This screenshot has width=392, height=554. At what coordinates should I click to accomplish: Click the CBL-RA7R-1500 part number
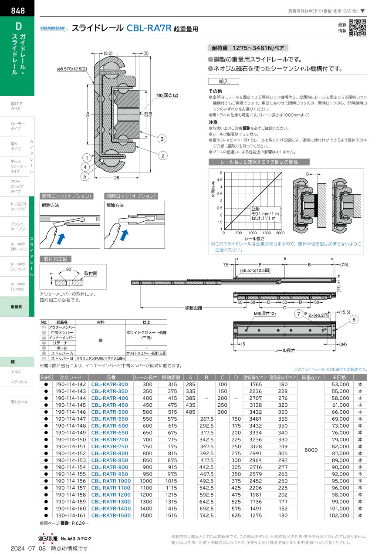click(x=111, y=516)
